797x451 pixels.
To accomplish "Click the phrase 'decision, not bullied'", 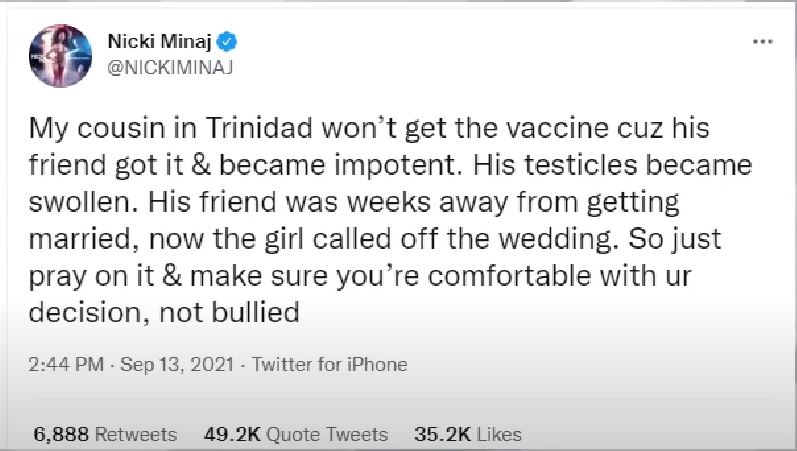I will pyautogui.click(x=167, y=312).
